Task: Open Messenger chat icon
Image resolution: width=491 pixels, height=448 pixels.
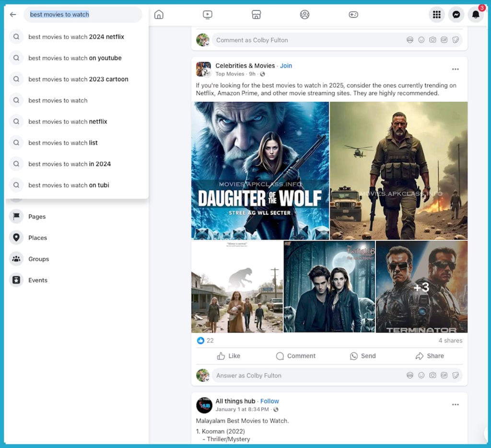Action: tap(456, 14)
